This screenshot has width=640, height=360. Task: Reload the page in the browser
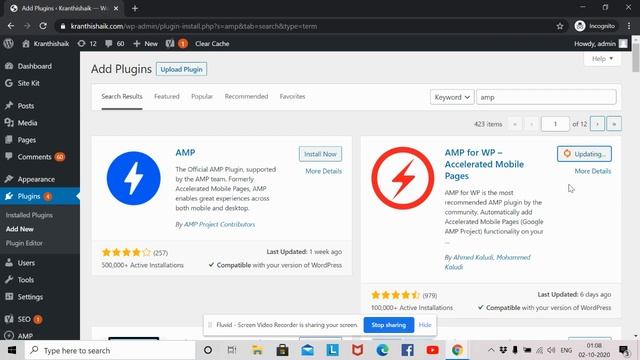coord(43,26)
